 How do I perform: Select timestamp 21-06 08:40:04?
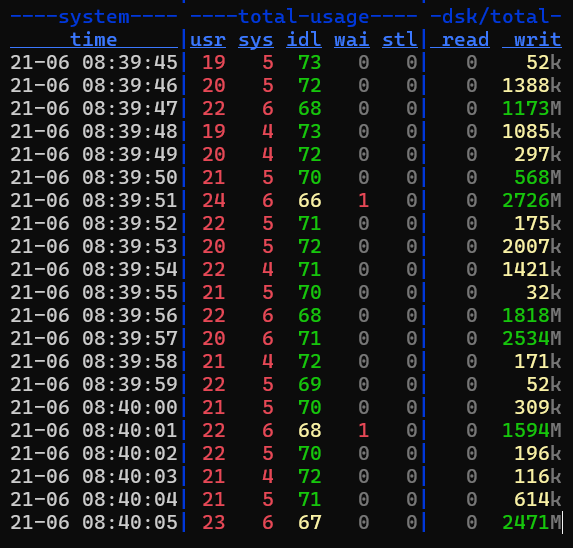94,499
